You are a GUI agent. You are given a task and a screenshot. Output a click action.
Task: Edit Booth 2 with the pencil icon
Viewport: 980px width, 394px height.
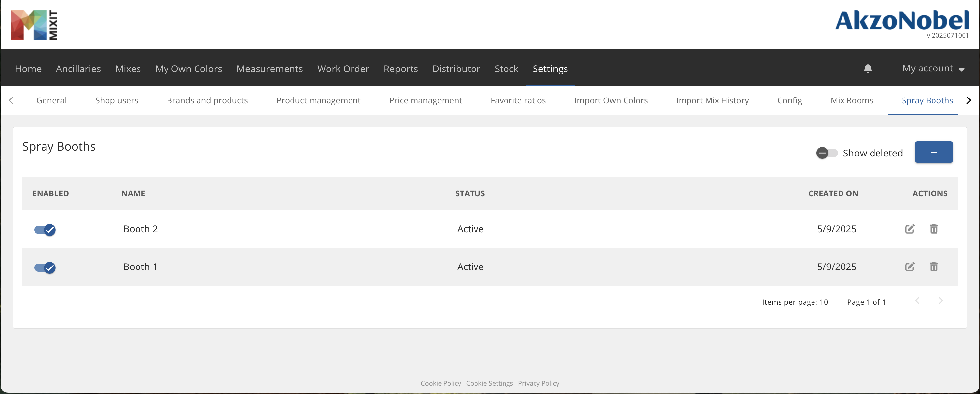pyautogui.click(x=910, y=229)
